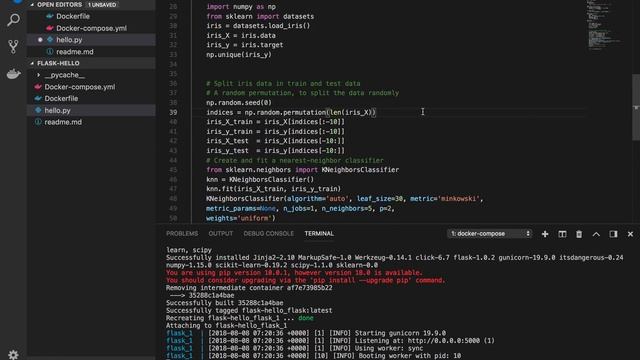Select hello.py in FLASK-HELLO folder
This screenshot has width=640, height=360.
(57, 110)
